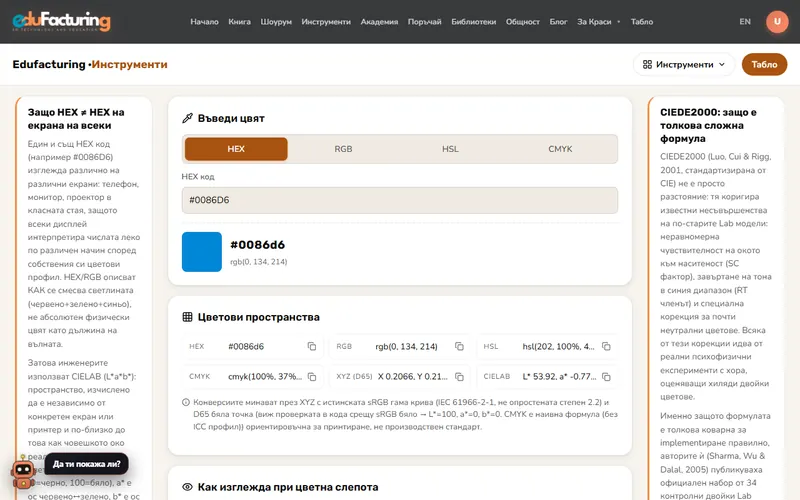Click the Защо HEX ≠ HEX heading
This screenshot has width=800, height=500.
[x=76, y=119]
